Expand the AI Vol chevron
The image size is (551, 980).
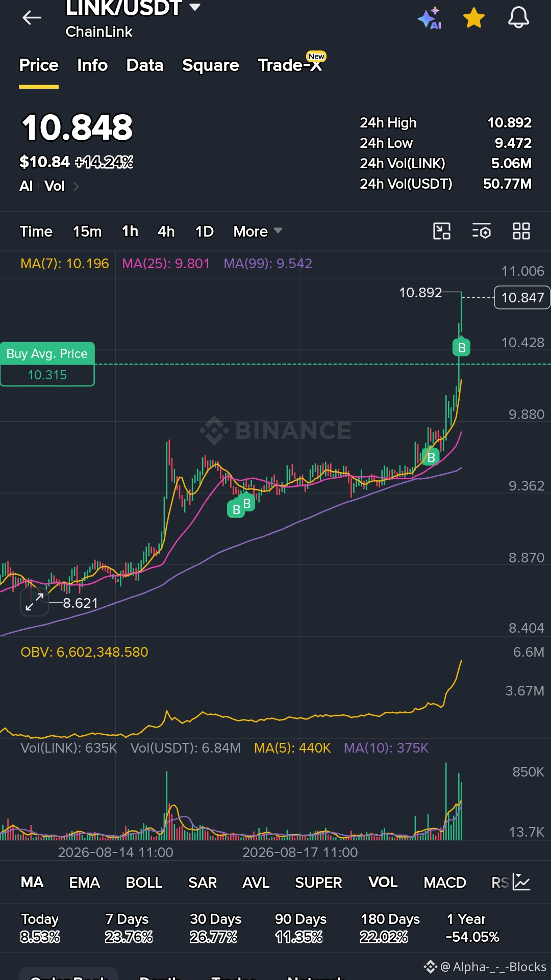point(76,187)
